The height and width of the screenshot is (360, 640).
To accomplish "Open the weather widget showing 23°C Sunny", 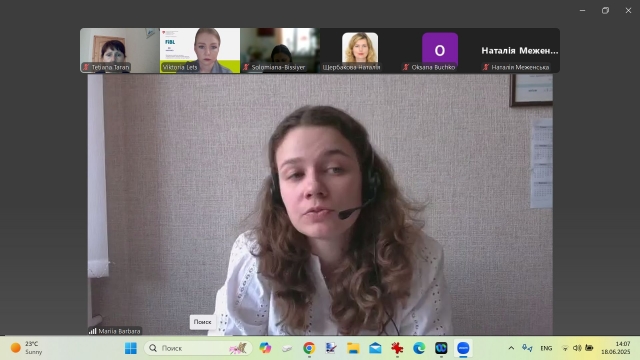I will click(x=27, y=348).
